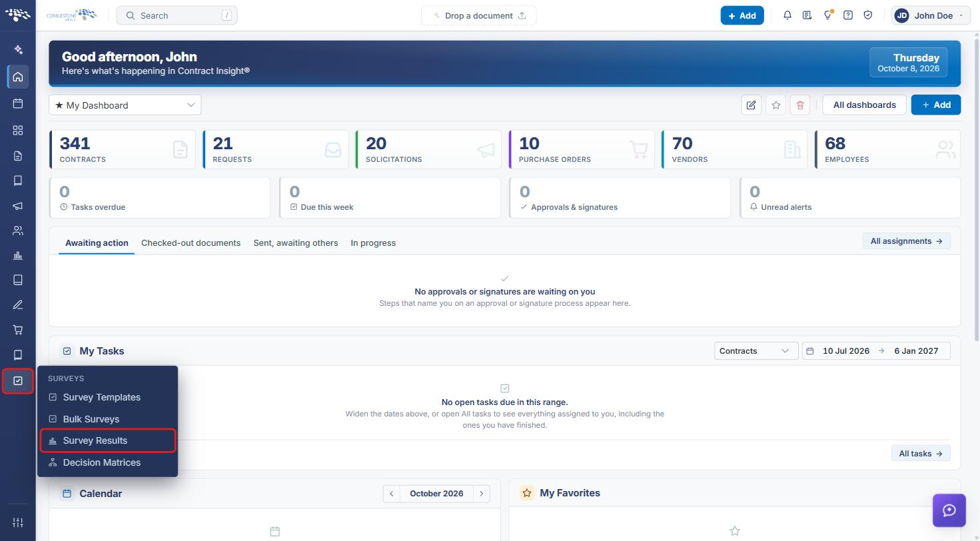This screenshot has width=980, height=541.
Task: Open Decision Matrices menu item
Action: [x=108, y=462]
